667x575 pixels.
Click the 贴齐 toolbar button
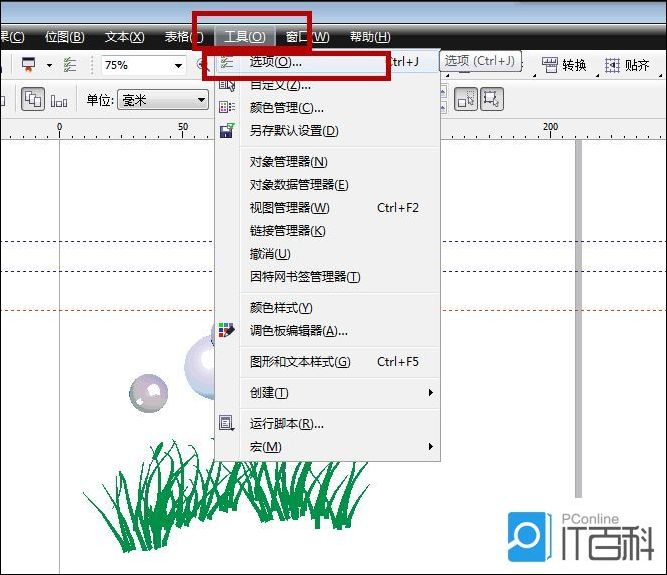[627, 65]
